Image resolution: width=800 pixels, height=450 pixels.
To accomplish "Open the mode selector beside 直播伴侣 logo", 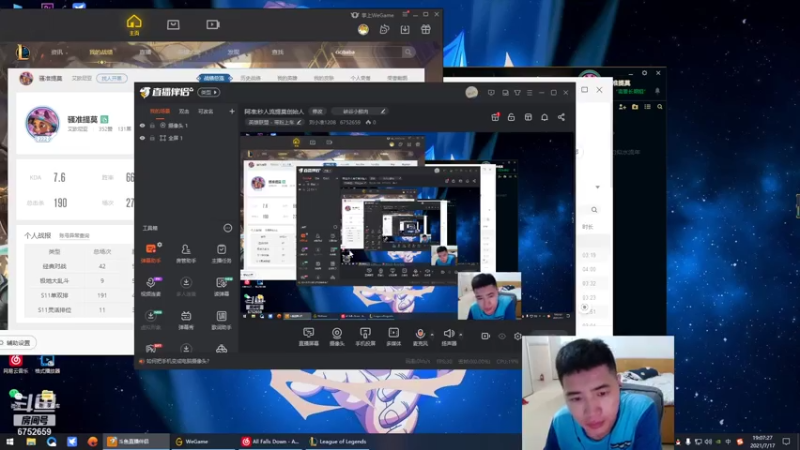I will pyautogui.click(x=209, y=92).
